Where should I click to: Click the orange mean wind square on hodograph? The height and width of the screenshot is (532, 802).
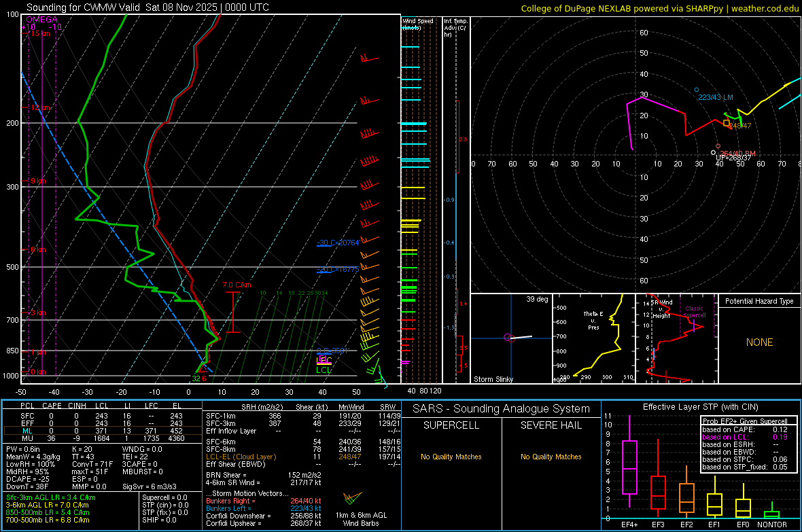click(x=727, y=123)
